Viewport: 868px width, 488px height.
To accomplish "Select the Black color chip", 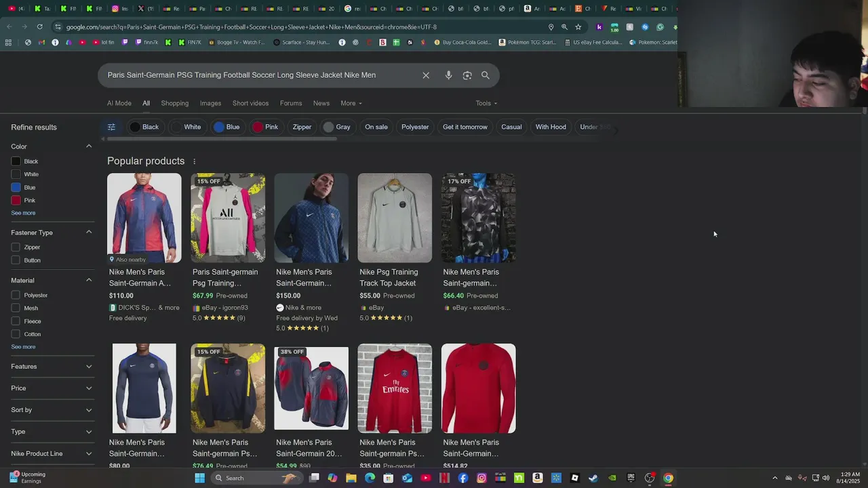I will point(144,127).
